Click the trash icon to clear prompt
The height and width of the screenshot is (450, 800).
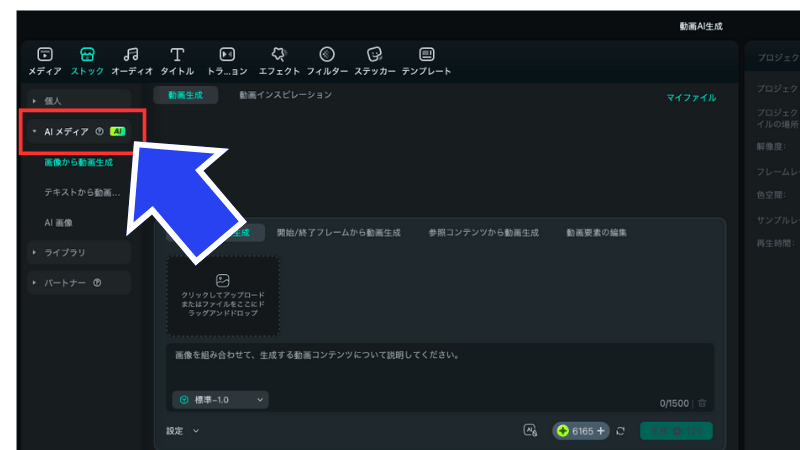(702, 403)
